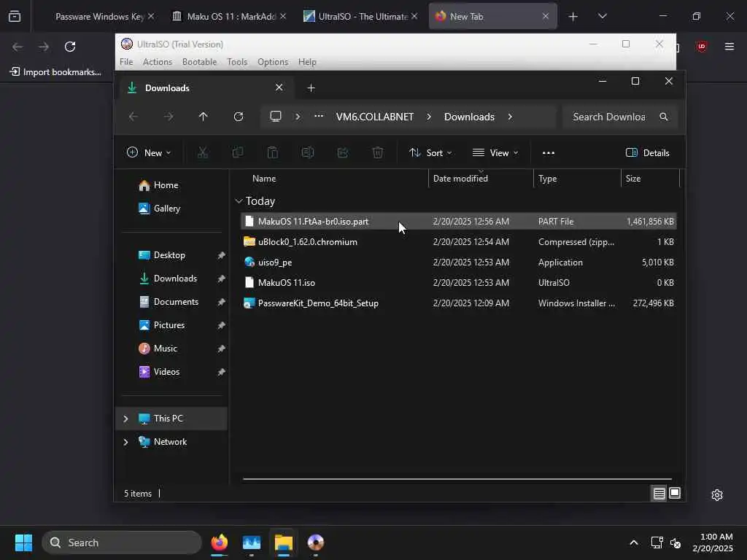Open the New Tab page settings gear
This screenshot has width=747, height=560.
[717, 495]
